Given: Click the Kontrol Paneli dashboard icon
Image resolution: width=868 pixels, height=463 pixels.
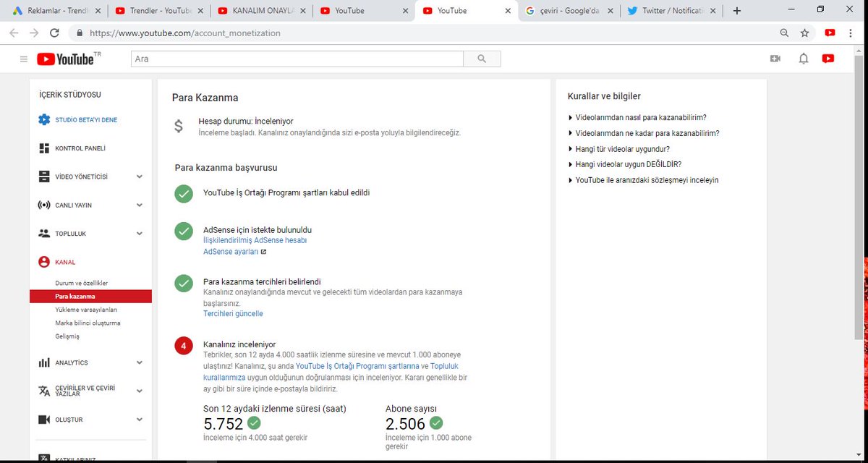Looking at the screenshot, I should pos(44,148).
